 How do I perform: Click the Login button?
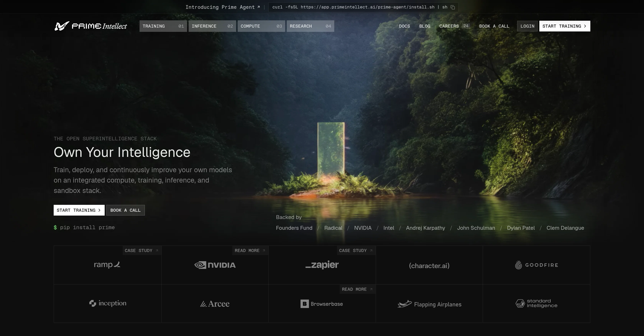527,26
